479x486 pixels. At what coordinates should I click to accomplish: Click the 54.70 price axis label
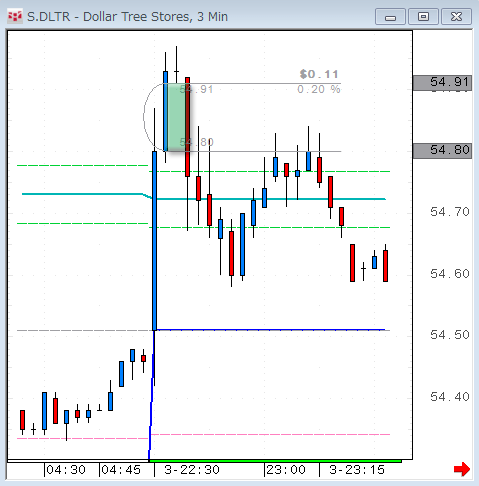pyautogui.click(x=450, y=212)
